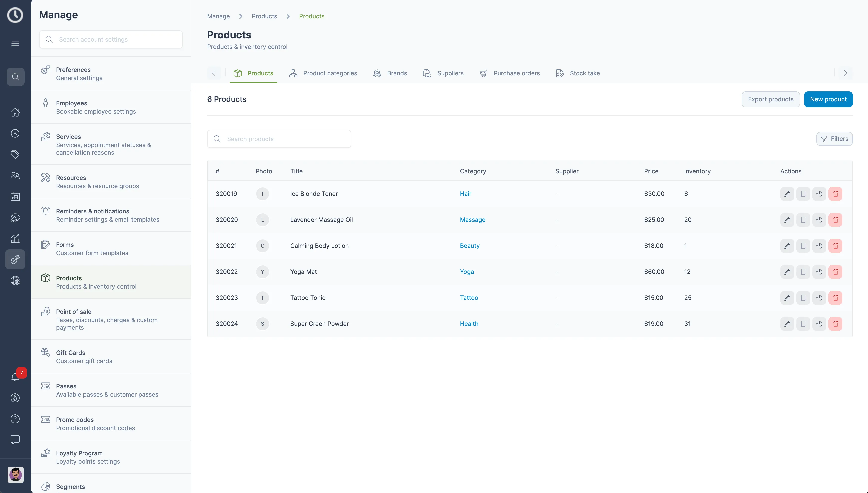This screenshot has width=868, height=493.
Task: Open the Massage category link
Action: [472, 220]
